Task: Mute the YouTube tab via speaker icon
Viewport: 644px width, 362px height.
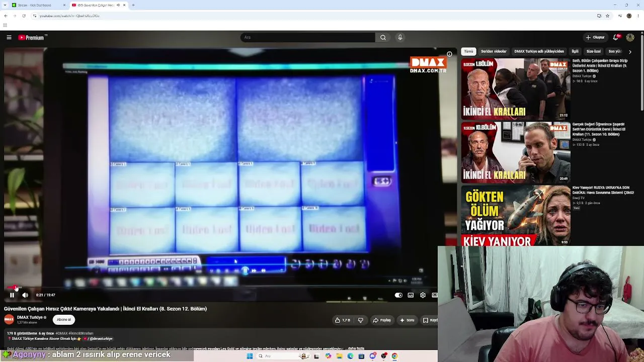Action: pyautogui.click(x=118, y=5)
